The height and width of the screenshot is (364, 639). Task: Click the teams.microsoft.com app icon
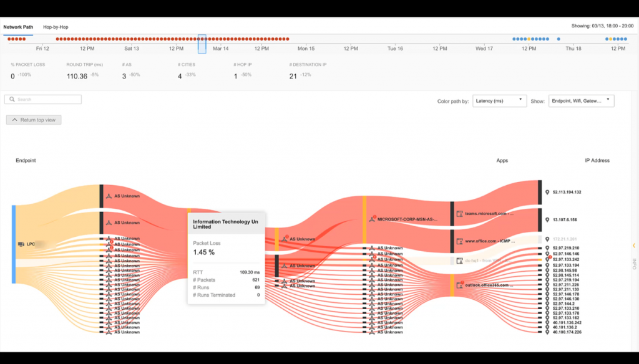(x=460, y=214)
